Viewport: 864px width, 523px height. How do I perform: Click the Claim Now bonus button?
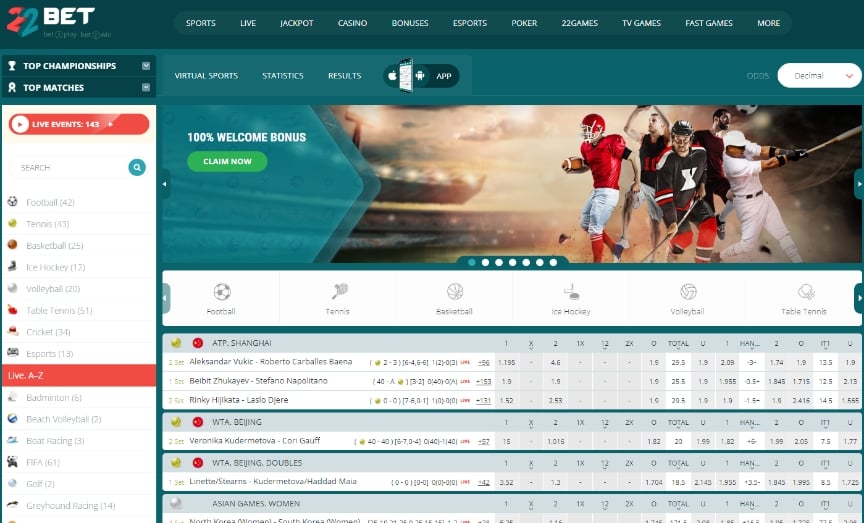click(x=227, y=161)
